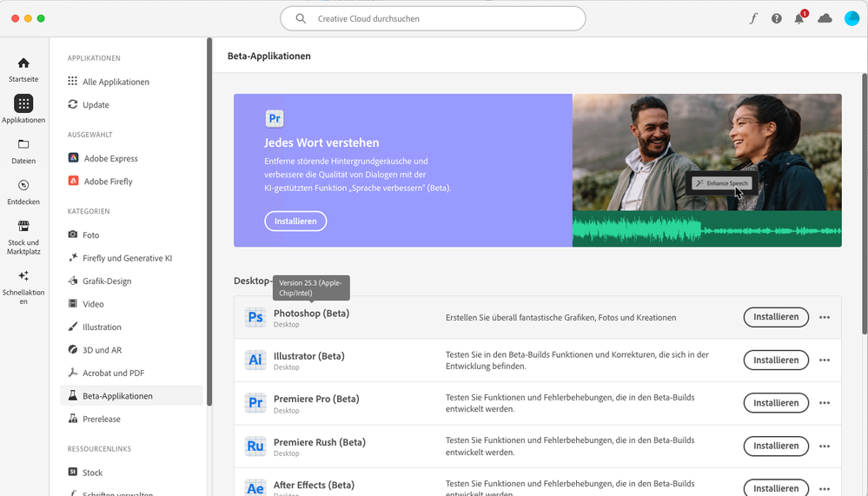
Task: Open the 3D und AR category
Action: click(x=131, y=350)
